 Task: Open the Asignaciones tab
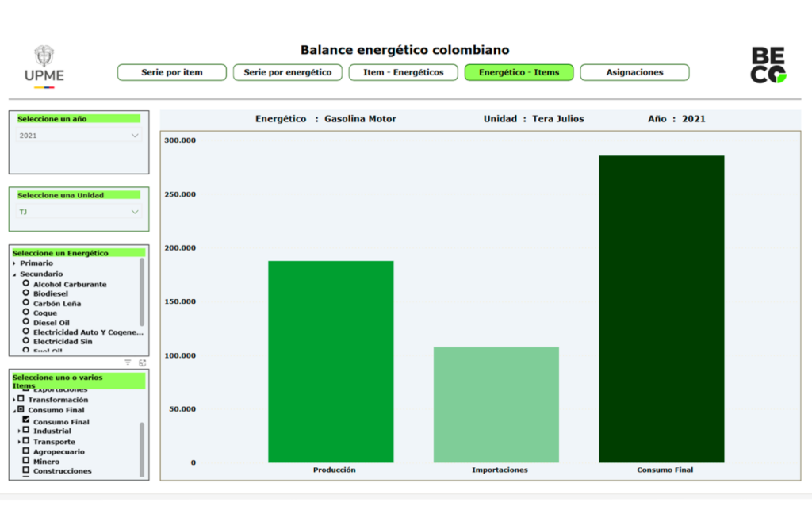point(634,73)
